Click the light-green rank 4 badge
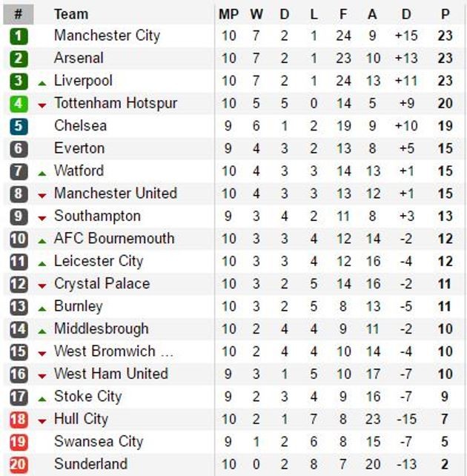467x476 pixels. tap(19, 104)
